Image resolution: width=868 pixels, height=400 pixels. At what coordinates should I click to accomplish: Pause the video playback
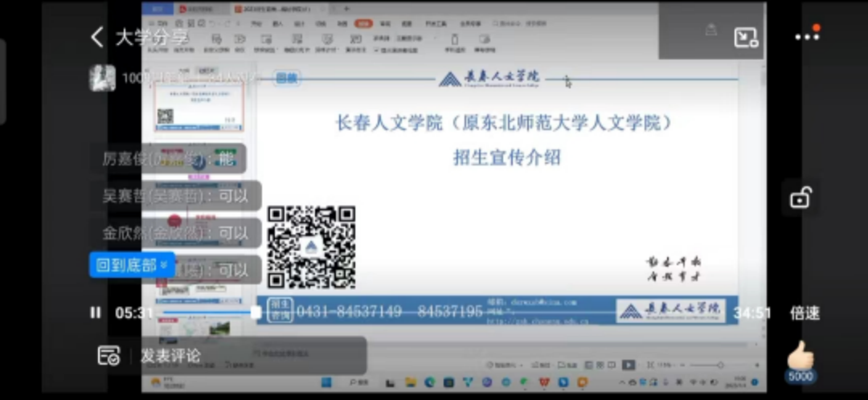point(96,313)
